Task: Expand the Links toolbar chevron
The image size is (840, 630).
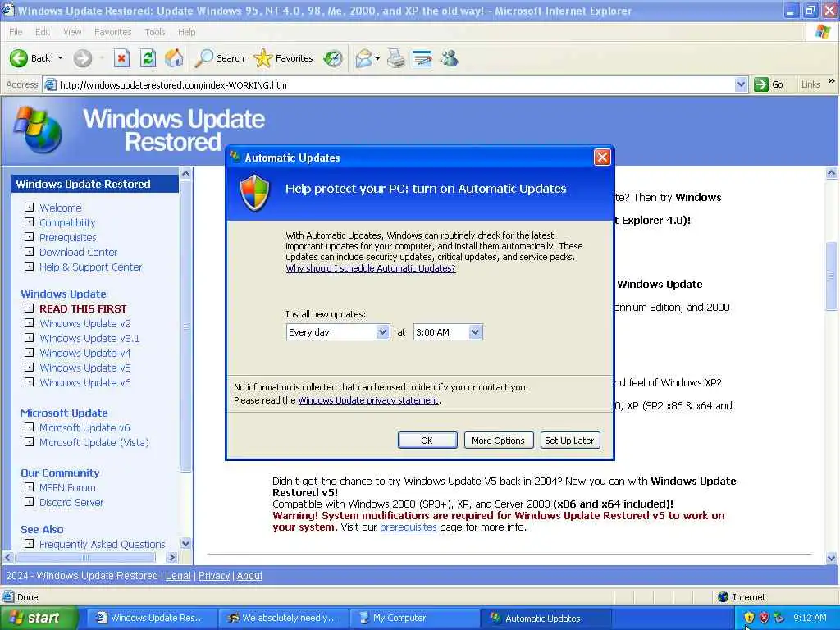Action: (x=831, y=81)
